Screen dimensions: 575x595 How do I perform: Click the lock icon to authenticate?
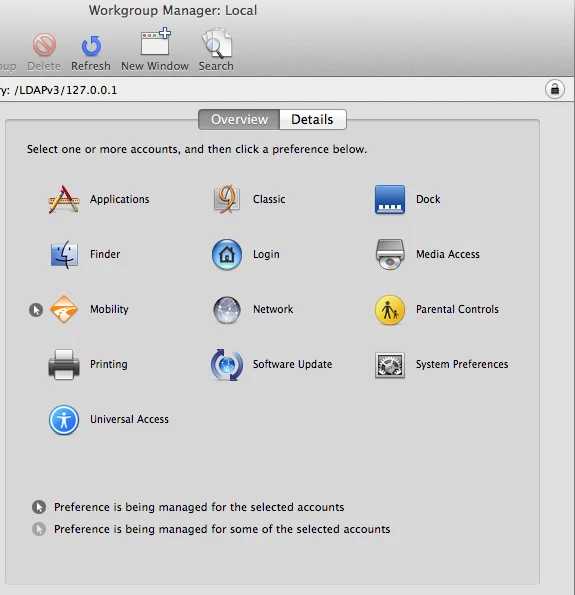pos(555,90)
